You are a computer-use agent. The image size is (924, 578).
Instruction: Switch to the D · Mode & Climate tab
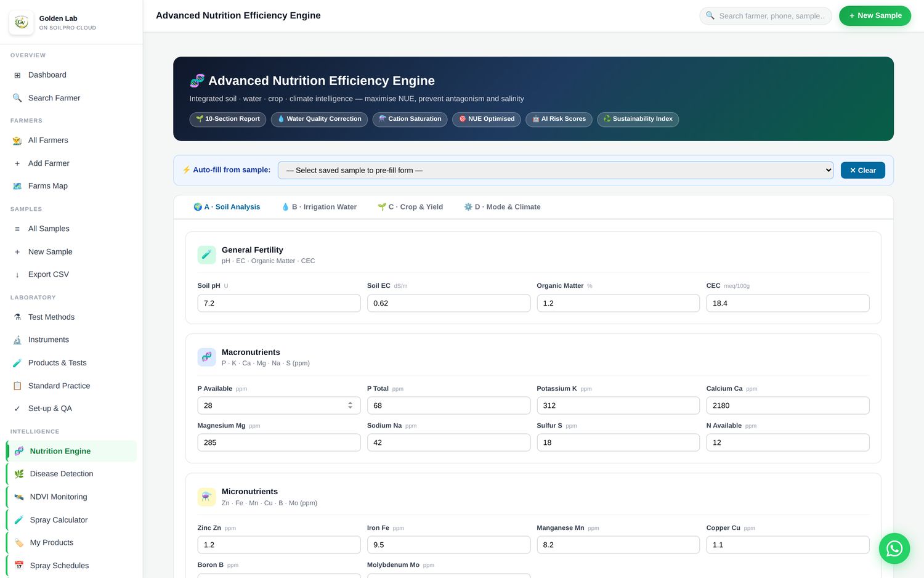point(502,207)
